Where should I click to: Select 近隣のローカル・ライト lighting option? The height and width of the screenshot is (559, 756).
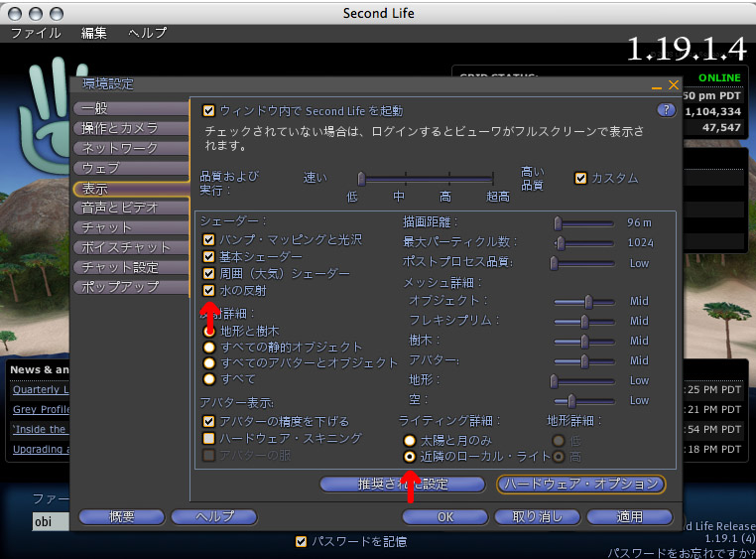pyautogui.click(x=410, y=457)
